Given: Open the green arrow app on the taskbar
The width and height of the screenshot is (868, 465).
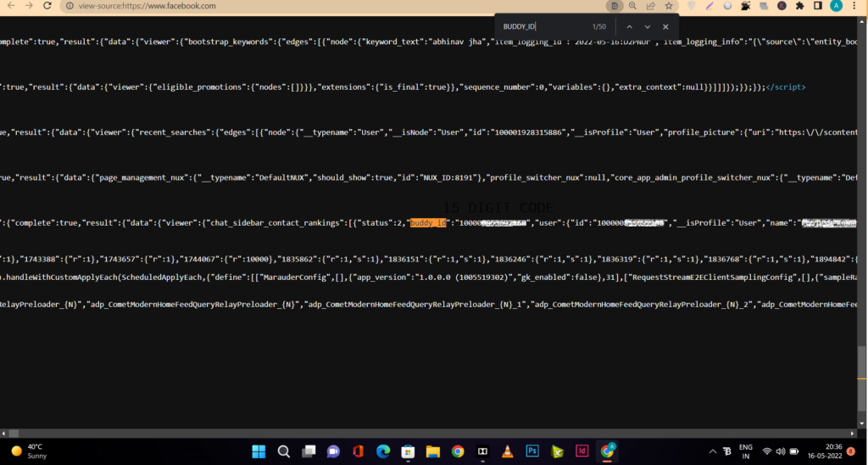Looking at the screenshot, I should (x=558, y=451).
